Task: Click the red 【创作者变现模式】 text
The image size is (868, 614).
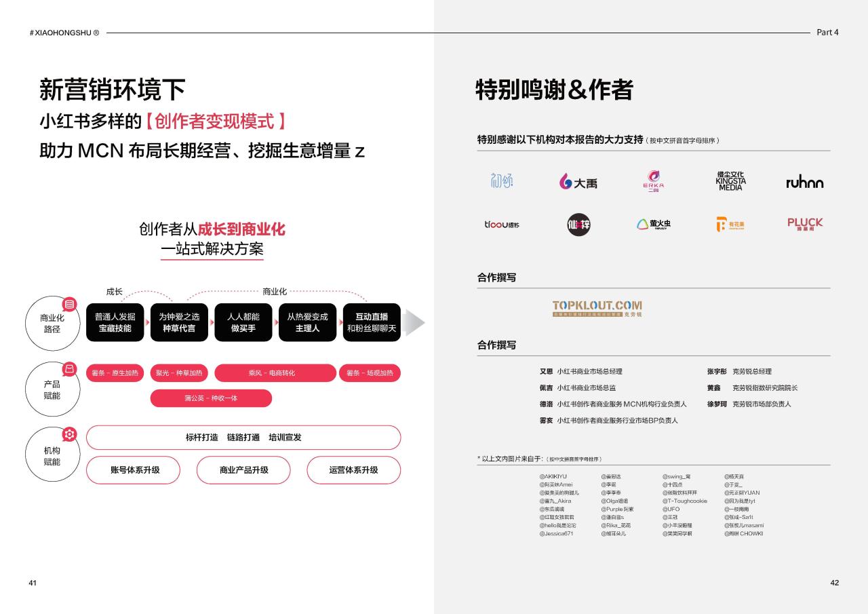Action: click(x=216, y=121)
